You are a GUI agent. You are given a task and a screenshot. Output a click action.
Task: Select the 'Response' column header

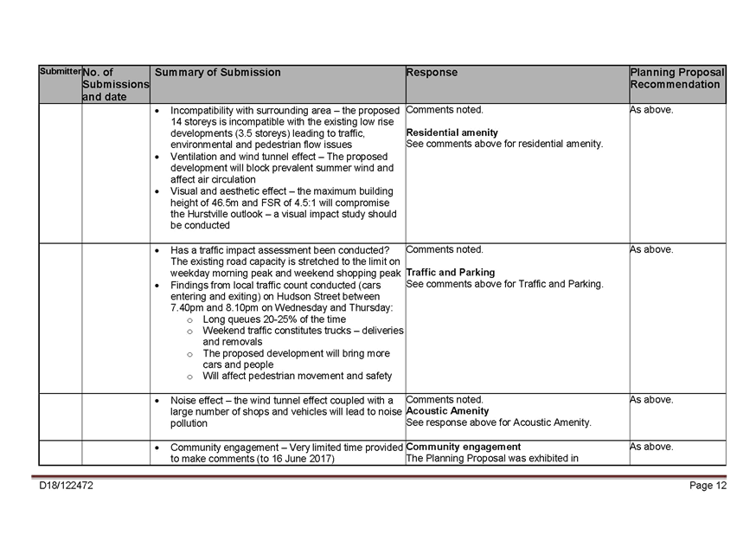(432, 73)
